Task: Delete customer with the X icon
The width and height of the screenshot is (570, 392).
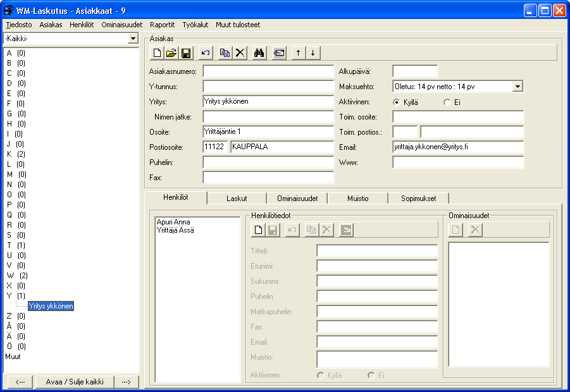Action: pyautogui.click(x=240, y=53)
